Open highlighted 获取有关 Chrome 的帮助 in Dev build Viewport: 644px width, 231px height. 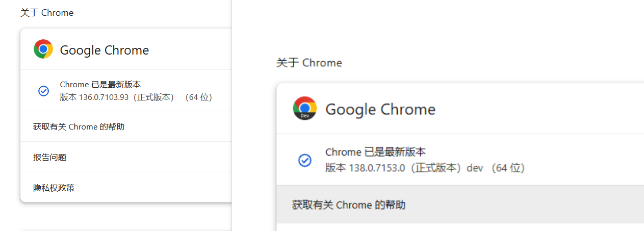coord(349,205)
